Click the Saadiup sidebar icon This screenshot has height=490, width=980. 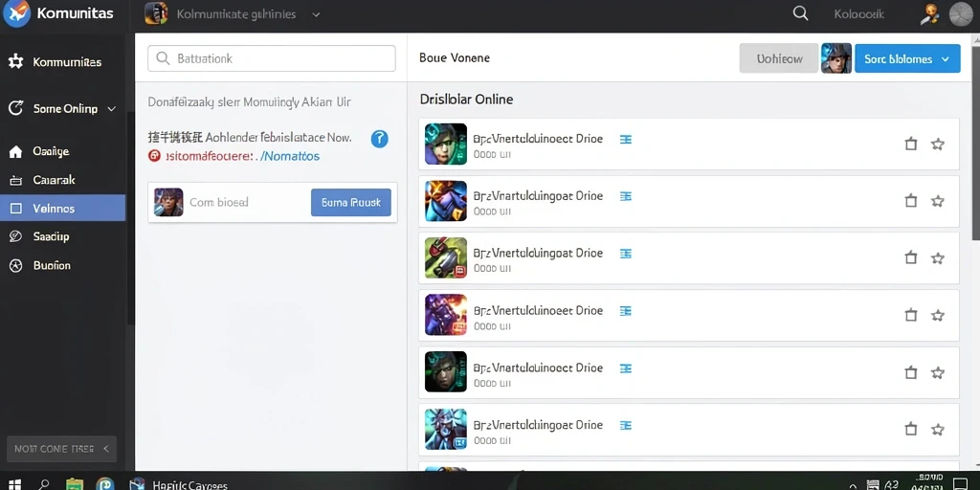tap(15, 236)
